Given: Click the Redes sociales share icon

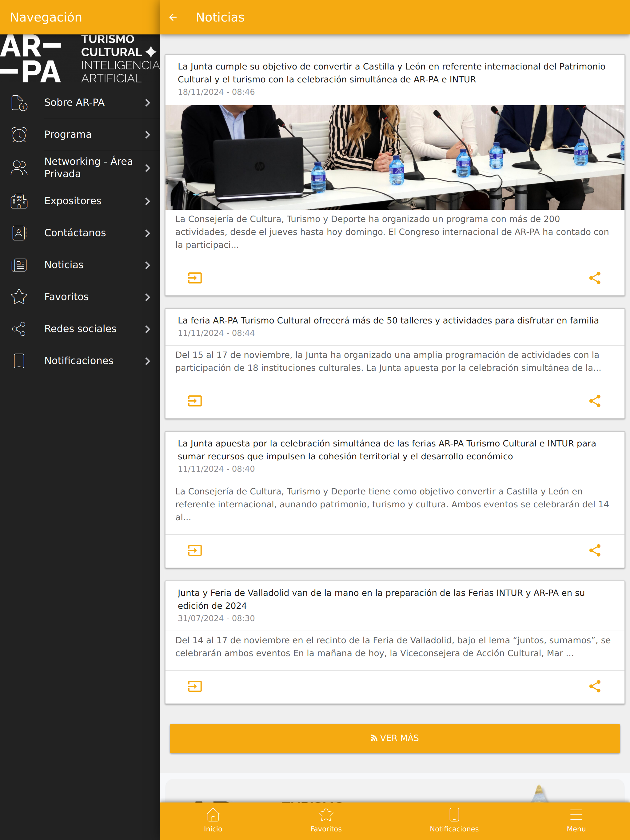Looking at the screenshot, I should coord(19,329).
